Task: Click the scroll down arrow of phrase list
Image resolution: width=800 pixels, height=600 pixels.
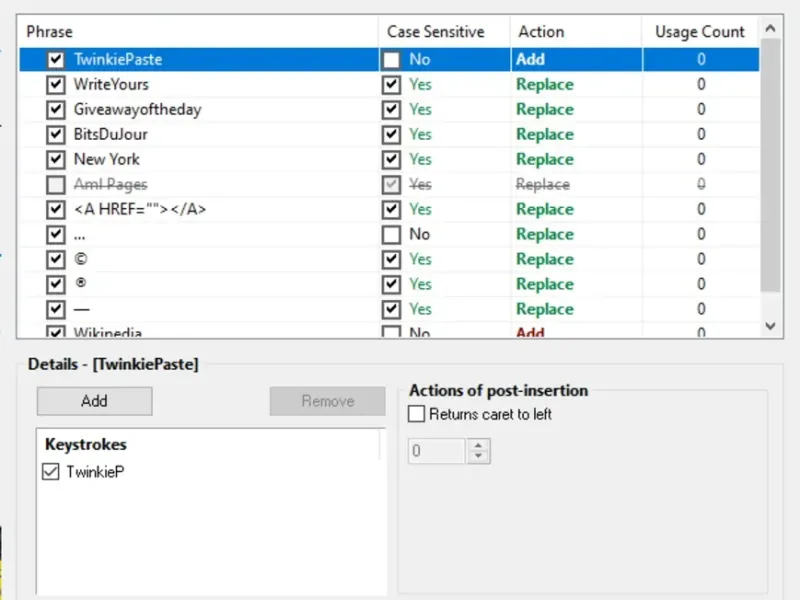Action: click(x=770, y=326)
